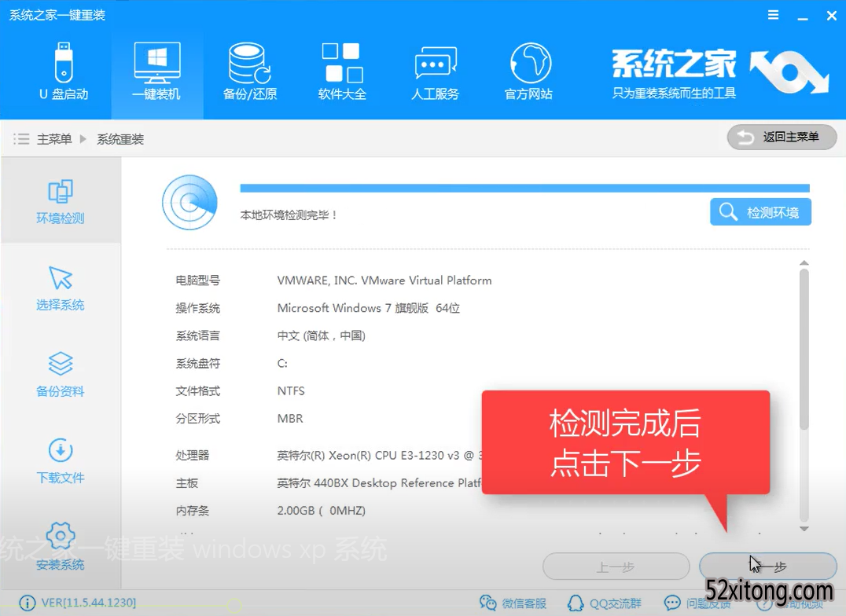Click 中文 (简体，中国) language value

[x=321, y=335]
